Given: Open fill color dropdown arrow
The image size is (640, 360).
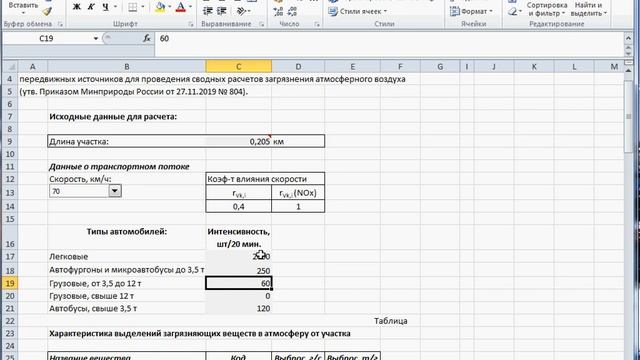Looking at the screenshot, I should tap(169, 7).
